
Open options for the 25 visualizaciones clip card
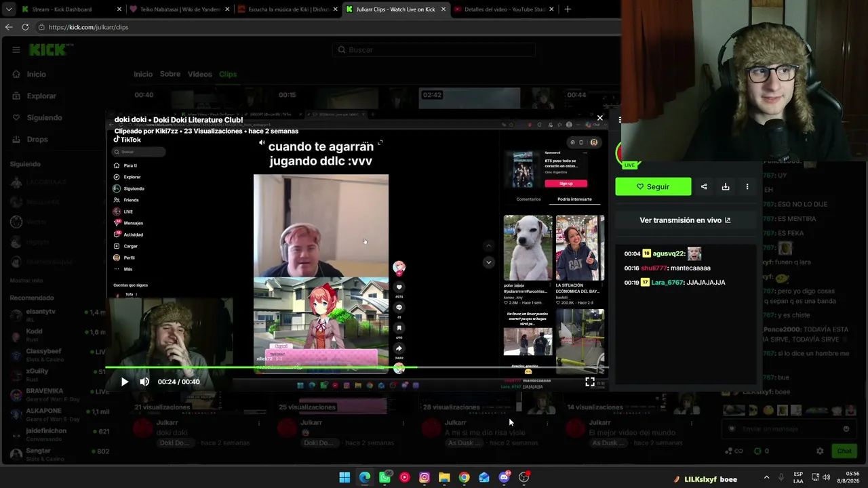point(403,423)
